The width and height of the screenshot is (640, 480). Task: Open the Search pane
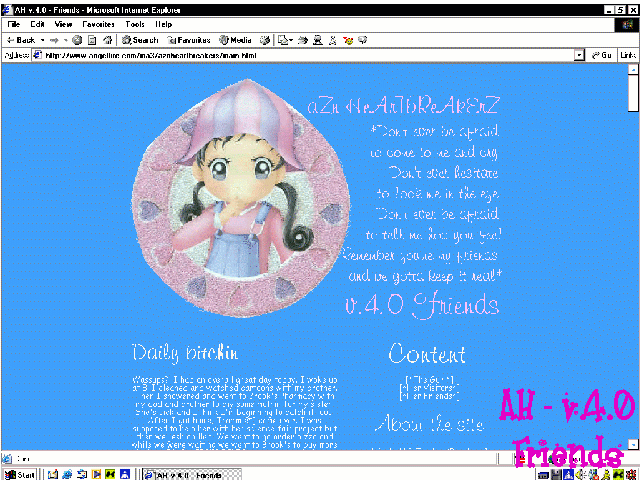pyautogui.click(x=140, y=40)
